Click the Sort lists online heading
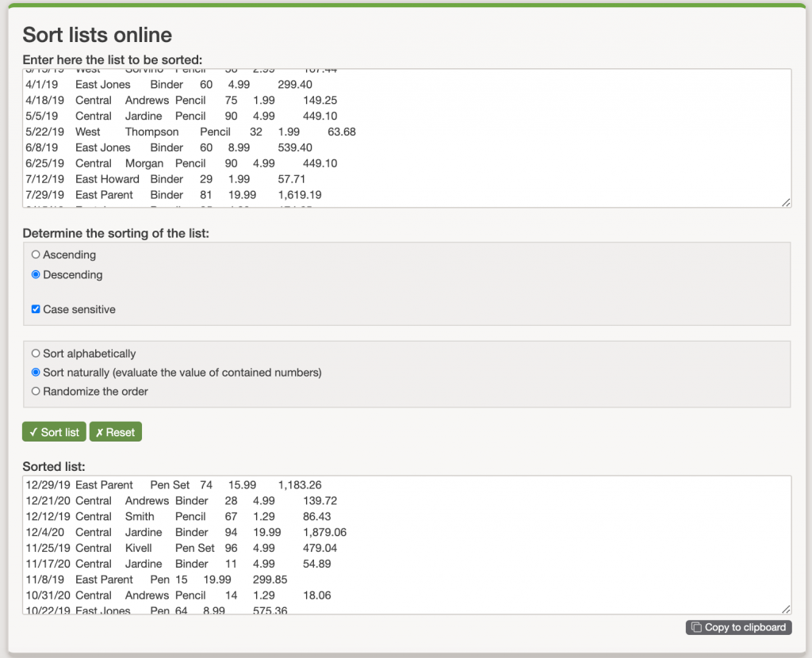Screen dimensions: 812x658 click(x=97, y=35)
